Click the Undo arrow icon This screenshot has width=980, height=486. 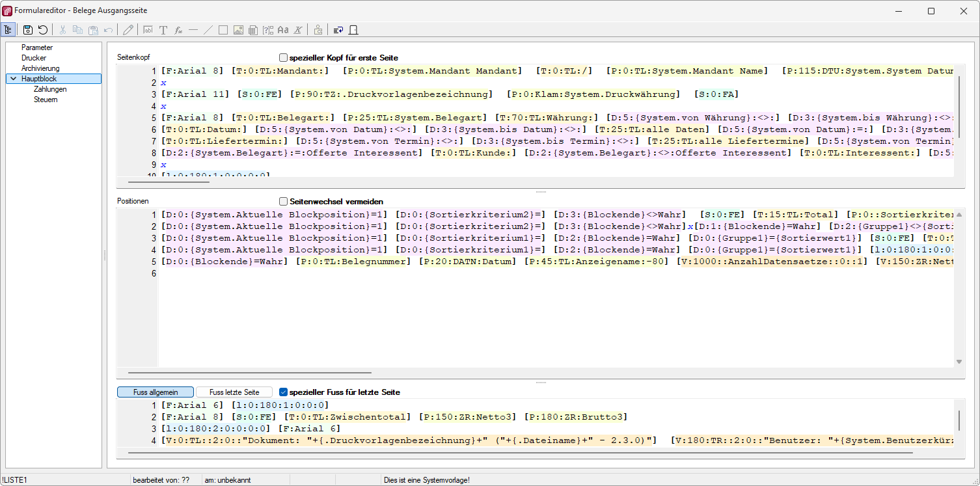109,29
